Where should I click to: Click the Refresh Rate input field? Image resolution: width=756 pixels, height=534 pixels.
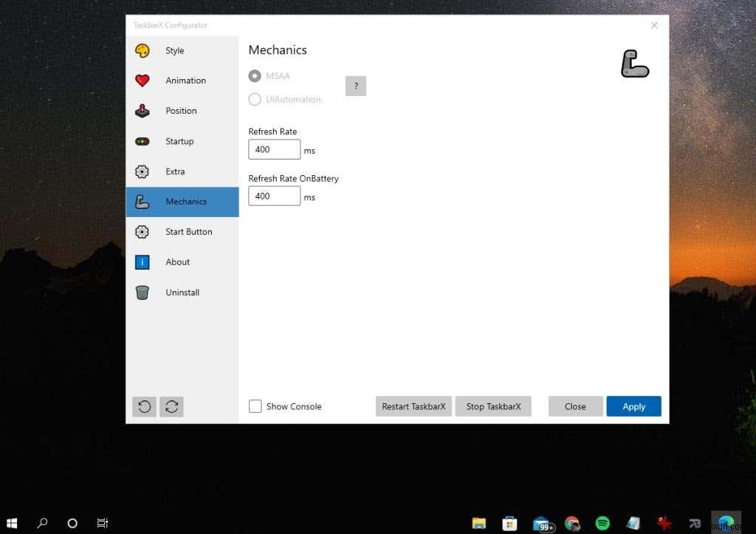pos(274,149)
